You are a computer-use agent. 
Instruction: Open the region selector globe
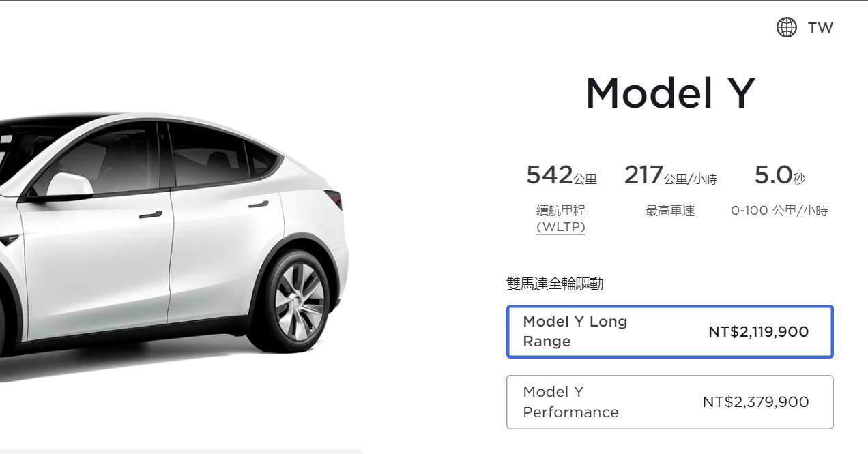[786, 27]
